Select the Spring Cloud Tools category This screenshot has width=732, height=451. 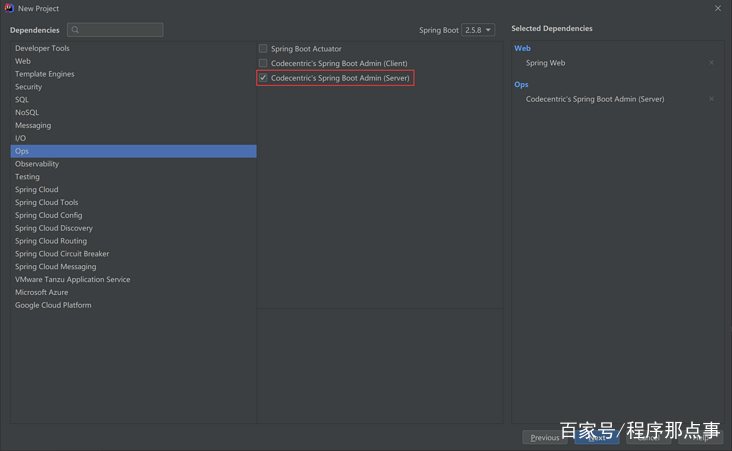[x=134, y=202]
